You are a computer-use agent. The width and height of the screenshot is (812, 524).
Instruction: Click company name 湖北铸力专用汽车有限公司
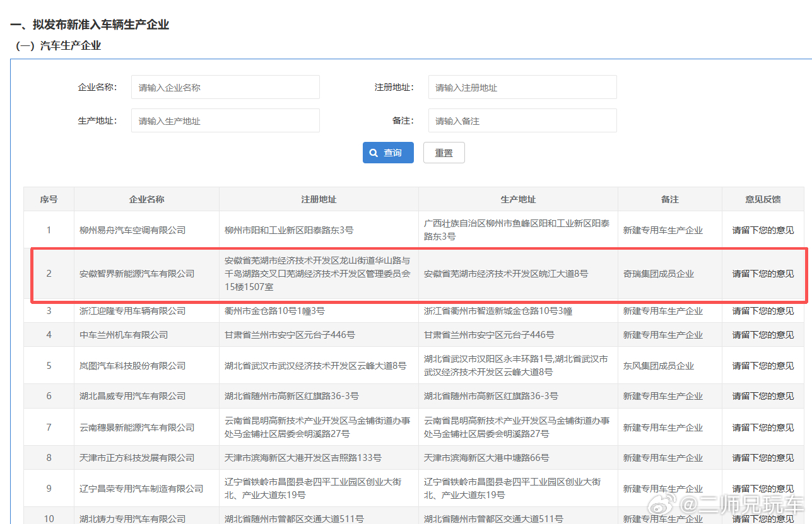coord(132,519)
